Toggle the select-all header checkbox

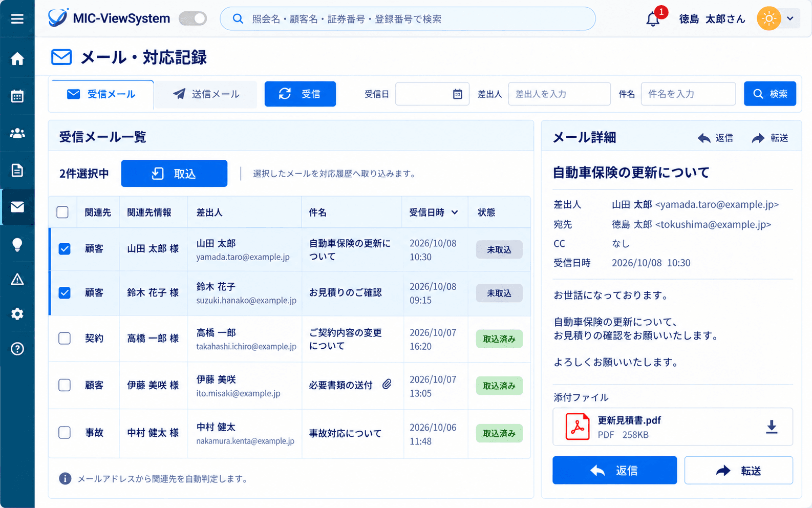tap(62, 212)
